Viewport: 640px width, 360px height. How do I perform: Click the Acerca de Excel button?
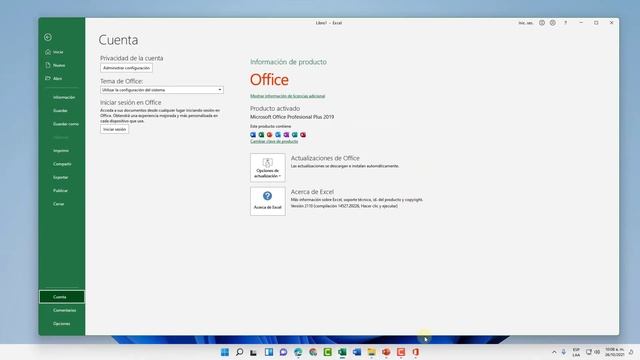pyautogui.click(x=268, y=201)
